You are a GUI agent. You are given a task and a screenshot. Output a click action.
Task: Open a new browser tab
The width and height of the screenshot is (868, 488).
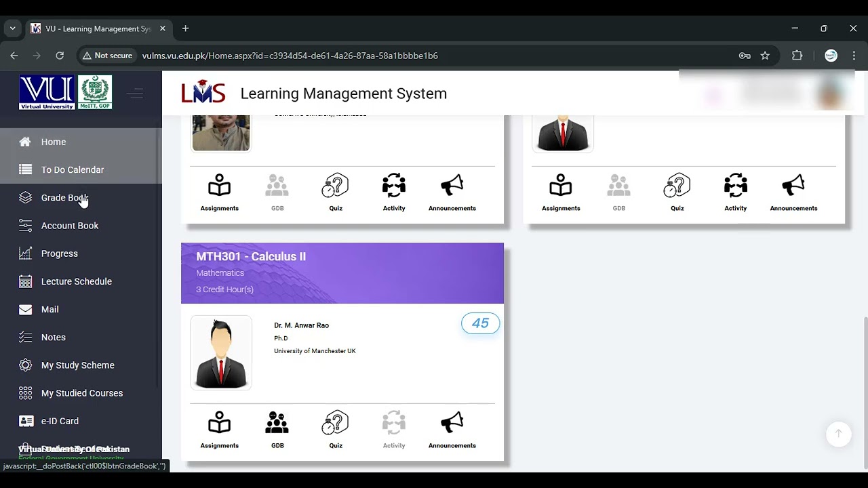click(185, 28)
